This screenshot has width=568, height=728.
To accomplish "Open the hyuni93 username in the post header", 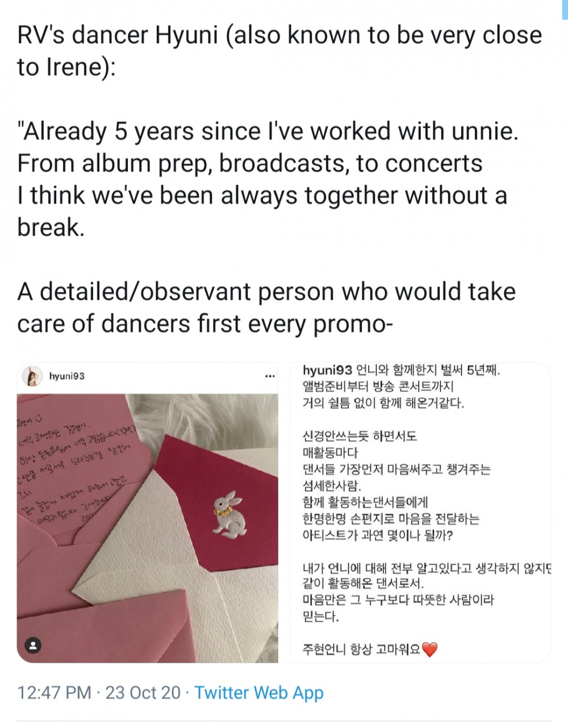I will point(67,376).
